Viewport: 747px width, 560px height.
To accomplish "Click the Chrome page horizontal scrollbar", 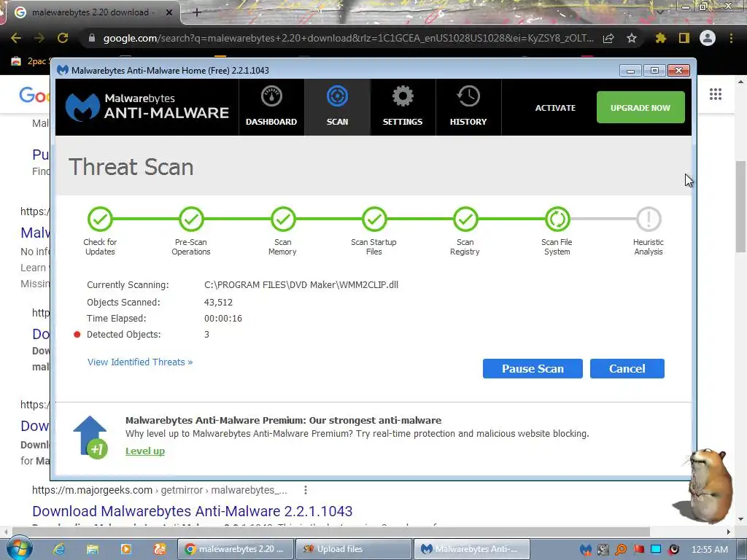I will pos(331,532).
